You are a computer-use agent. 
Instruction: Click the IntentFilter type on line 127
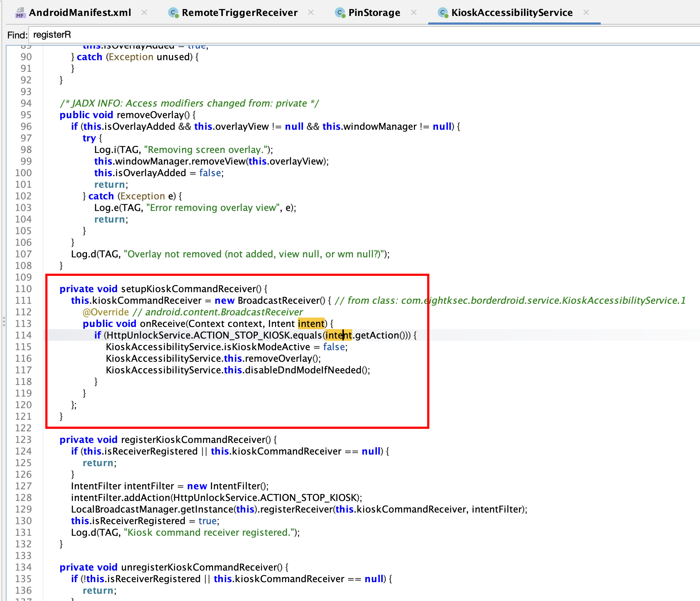click(x=96, y=486)
